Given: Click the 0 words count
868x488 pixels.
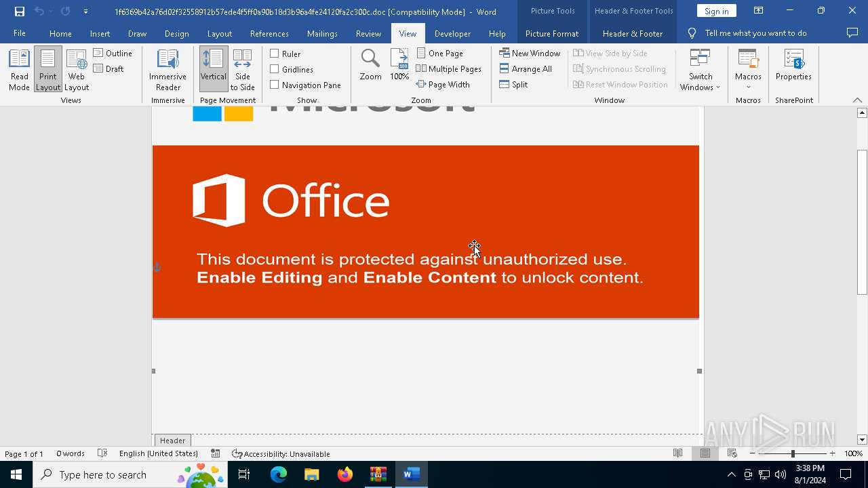Looking at the screenshot, I should pos(71,453).
